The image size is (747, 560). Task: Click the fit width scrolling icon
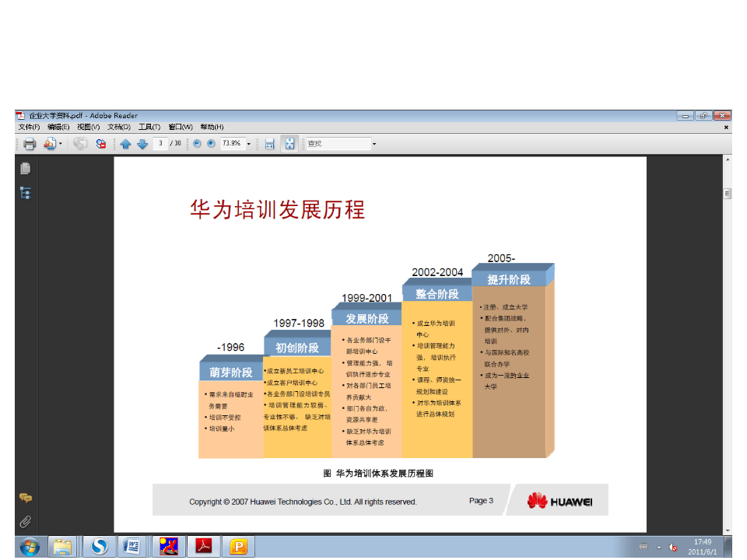270,143
